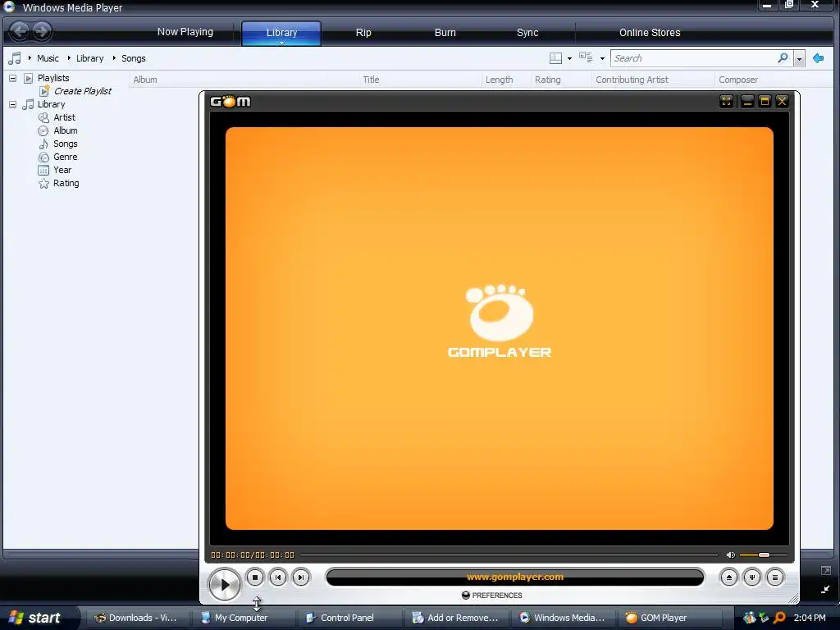Screen dimensions: 840x630
Task: Select Artist in the library tree
Action: 64,117
